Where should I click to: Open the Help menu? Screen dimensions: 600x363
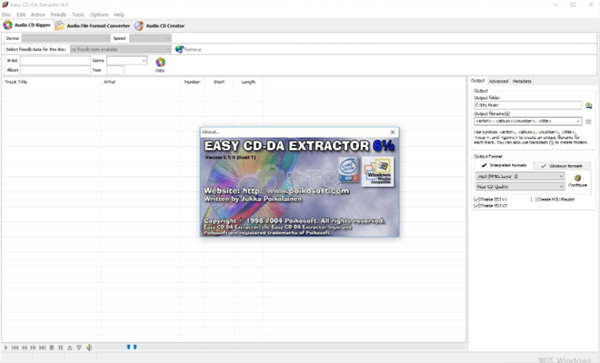(x=119, y=15)
